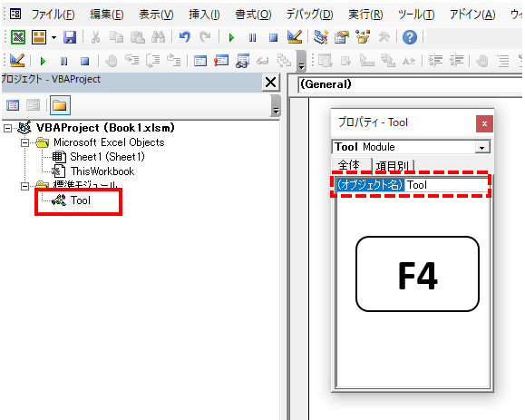The width and height of the screenshot is (525, 420).
Task: Switch to the 項目別 tab
Action: pos(393,166)
